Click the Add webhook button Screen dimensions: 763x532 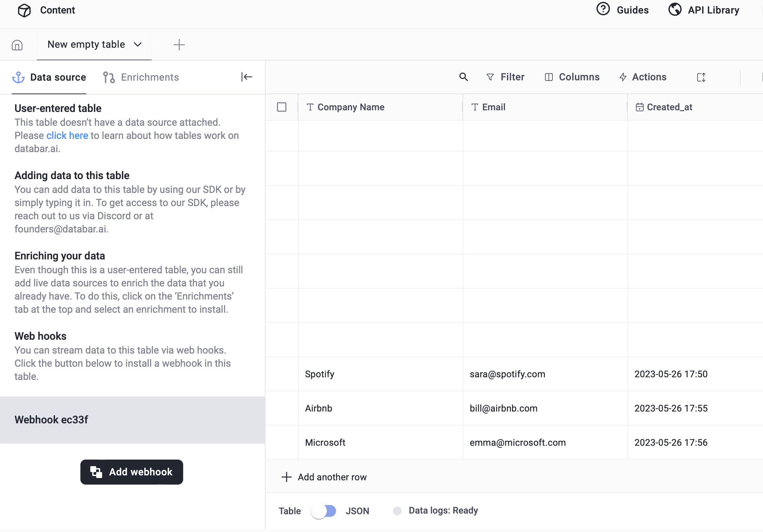pyautogui.click(x=131, y=472)
